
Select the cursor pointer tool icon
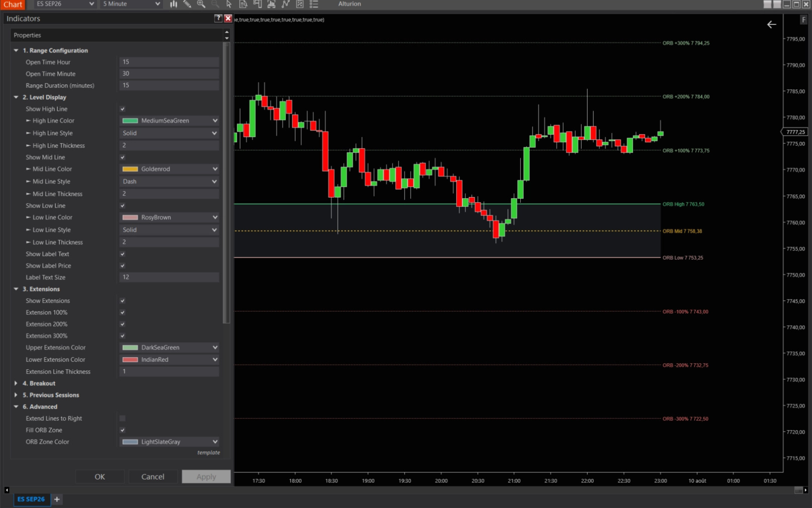(229, 4)
